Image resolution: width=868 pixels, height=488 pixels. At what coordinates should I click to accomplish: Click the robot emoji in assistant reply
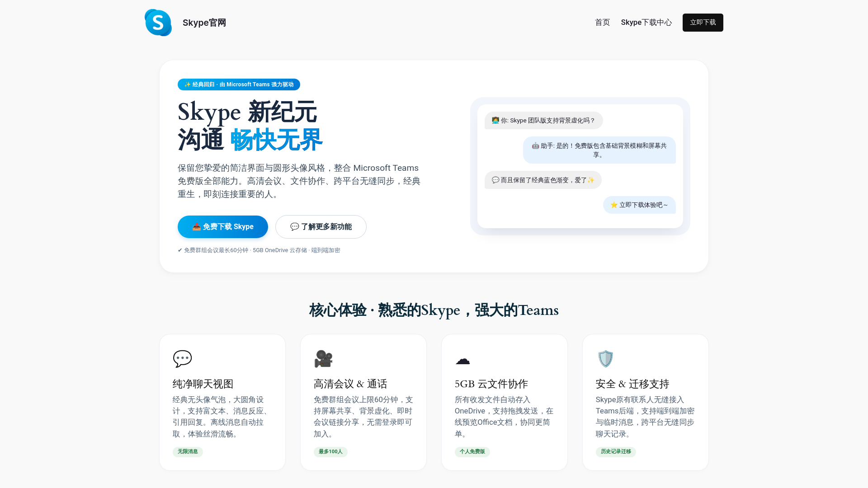[x=535, y=146]
